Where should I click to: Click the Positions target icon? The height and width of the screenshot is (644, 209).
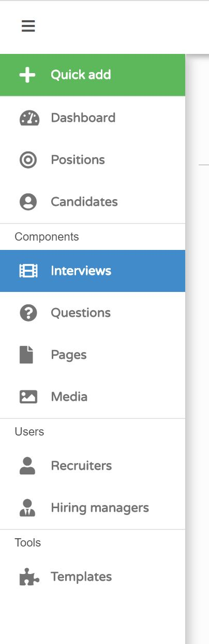click(28, 160)
